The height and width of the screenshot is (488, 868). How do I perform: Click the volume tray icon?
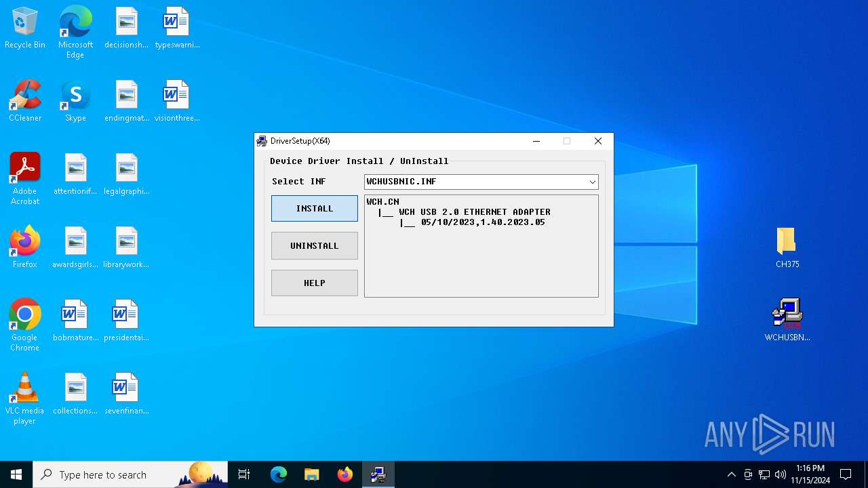point(781,474)
